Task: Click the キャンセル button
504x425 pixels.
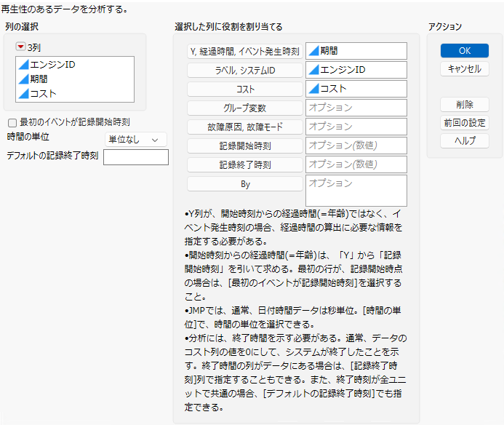Action: point(465,69)
